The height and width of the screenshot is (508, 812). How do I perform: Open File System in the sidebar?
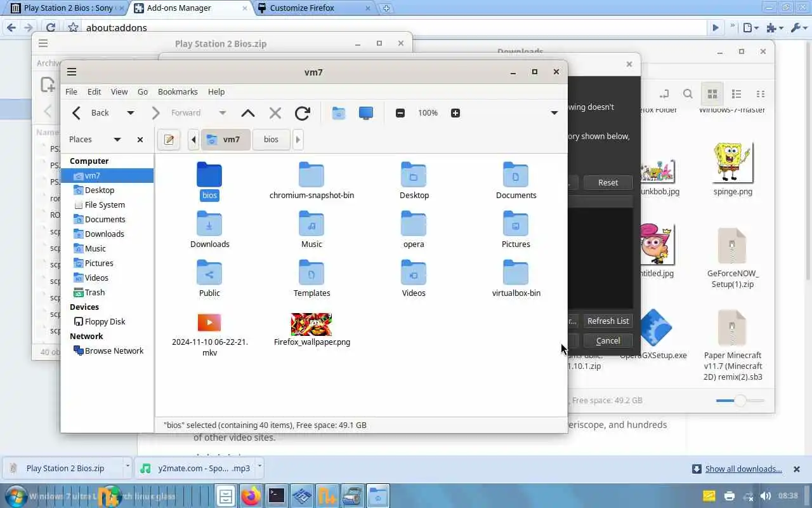click(x=105, y=205)
